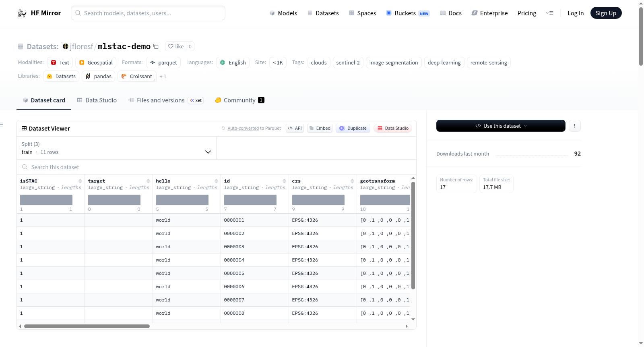Click the crs column histogram bar

tap(318, 200)
